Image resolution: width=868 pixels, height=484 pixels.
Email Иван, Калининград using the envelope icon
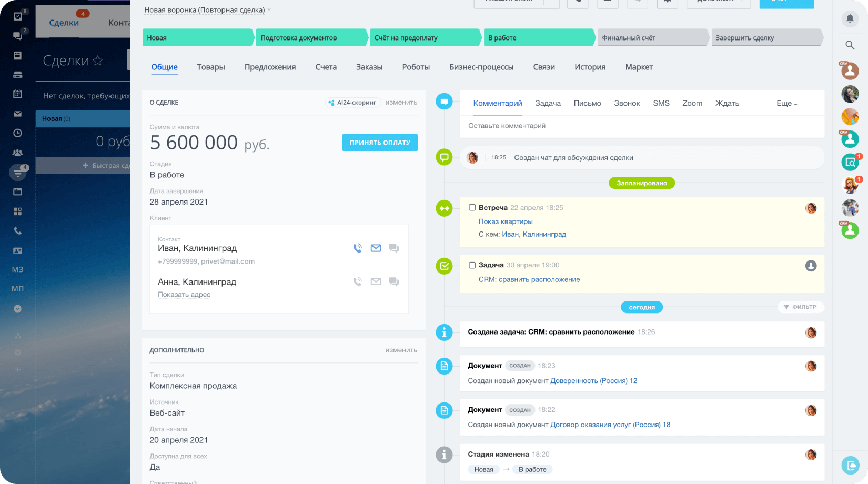click(376, 248)
